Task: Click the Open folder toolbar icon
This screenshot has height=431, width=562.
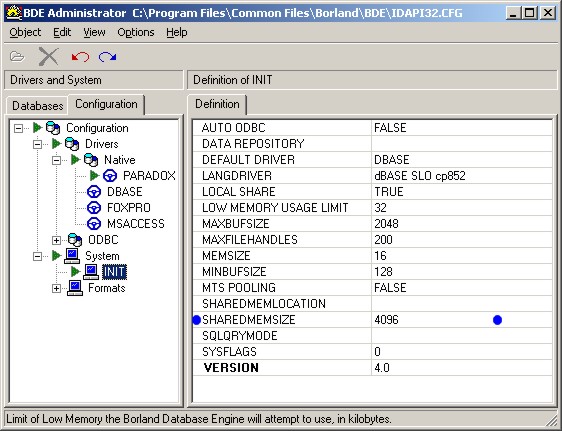Action: coord(17,57)
